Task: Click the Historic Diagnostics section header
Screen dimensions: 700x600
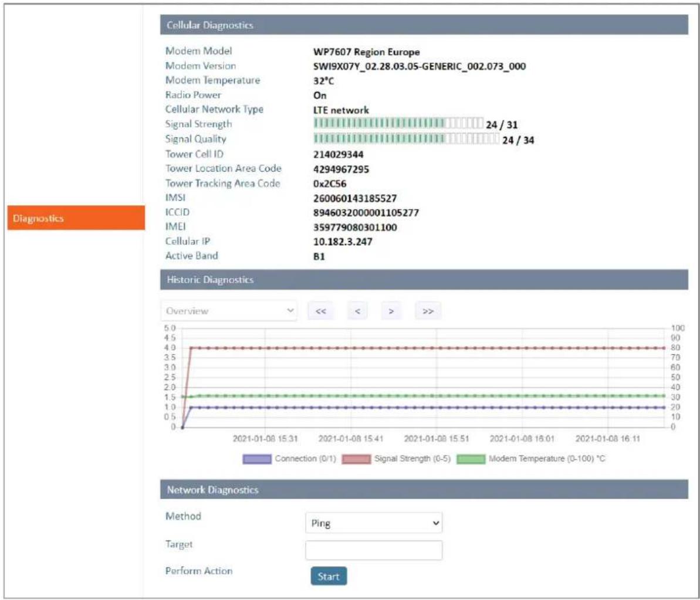Action: click(424, 280)
